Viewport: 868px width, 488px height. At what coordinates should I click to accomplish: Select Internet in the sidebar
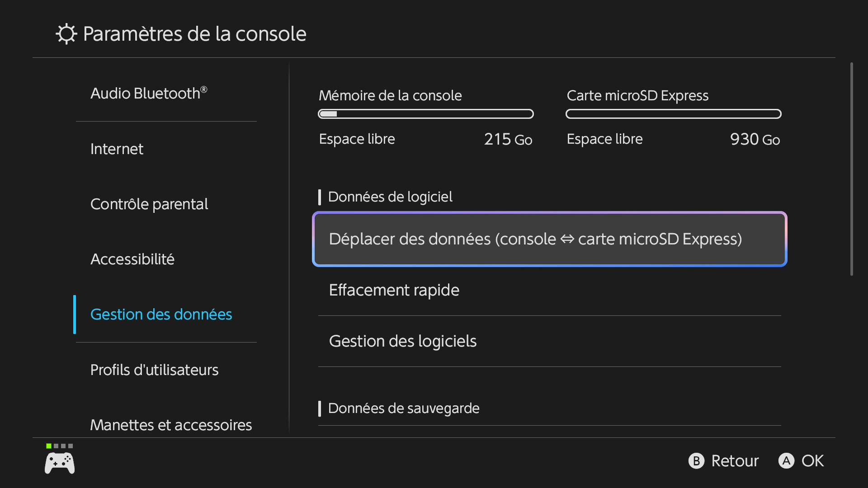coord(117,149)
